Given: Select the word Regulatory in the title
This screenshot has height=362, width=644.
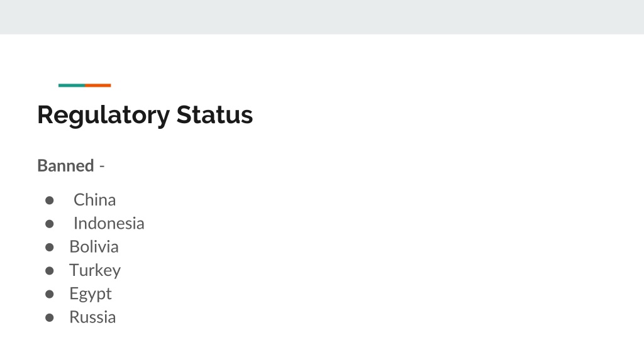Looking at the screenshot, I should tap(104, 116).
